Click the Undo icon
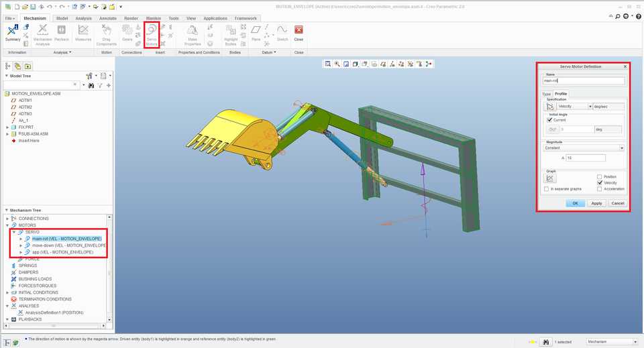Viewport: 644px width, 348px height. tap(49, 7)
